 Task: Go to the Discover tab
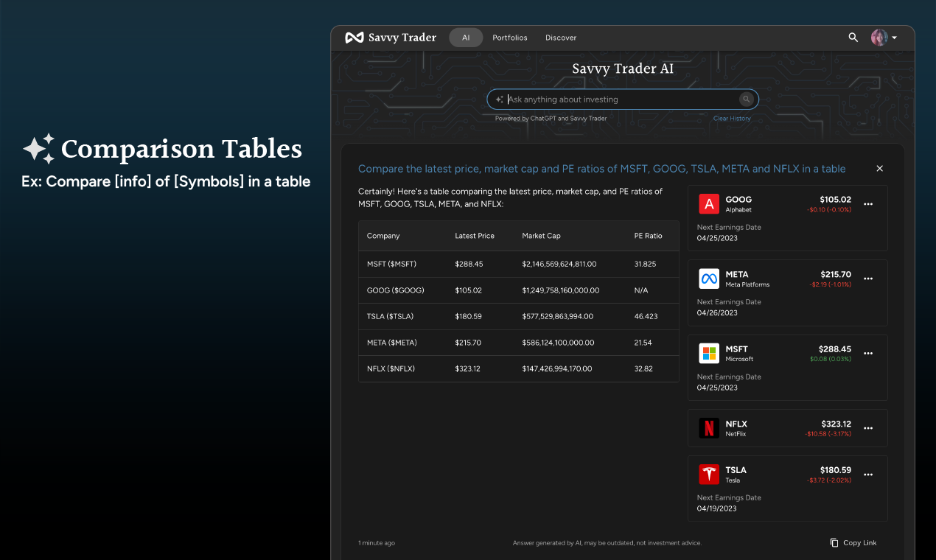click(561, 38)
